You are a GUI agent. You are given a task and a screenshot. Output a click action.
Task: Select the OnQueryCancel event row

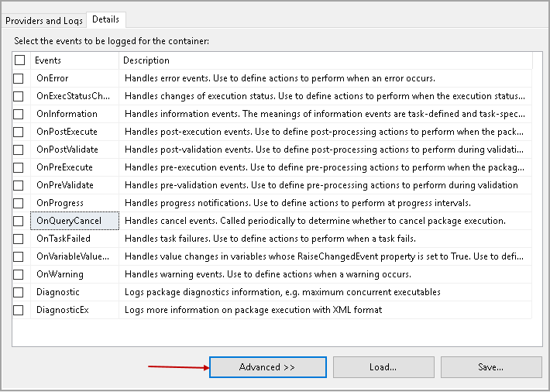69,221
